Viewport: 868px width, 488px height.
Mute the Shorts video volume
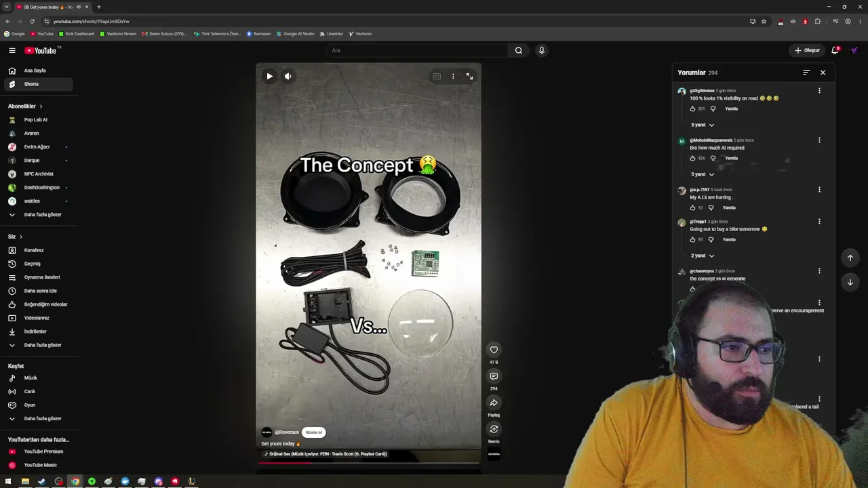pyautogui.click(x=288, y=77)
